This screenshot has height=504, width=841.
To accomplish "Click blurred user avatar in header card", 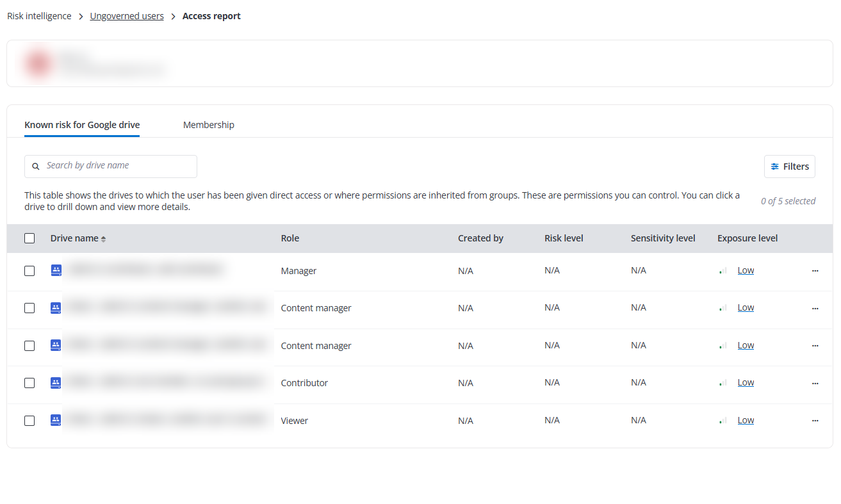I will pyautogui.click(x=38, y=63).
